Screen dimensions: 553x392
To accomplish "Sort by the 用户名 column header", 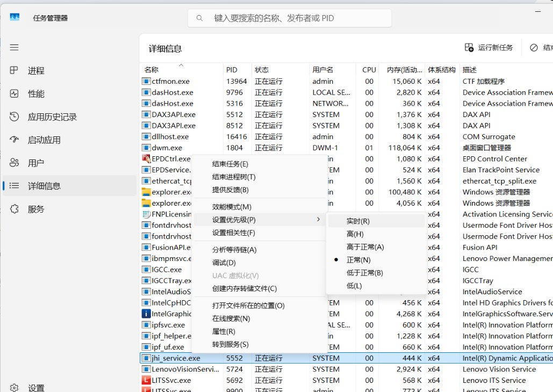I will click(332, 70).
